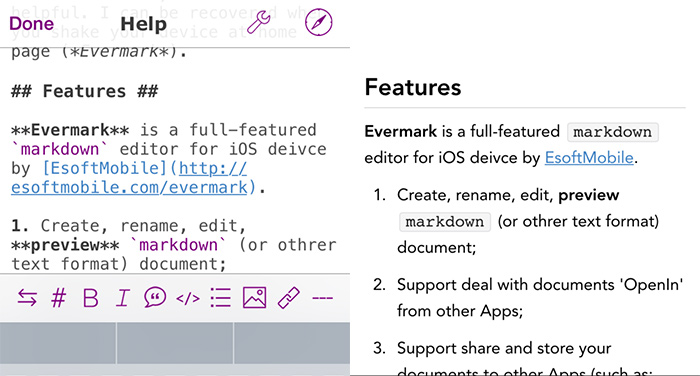Tap the http://esoftmobile.com/evermark URL in the editor
700x376 pixels.
tap(129, 178)
